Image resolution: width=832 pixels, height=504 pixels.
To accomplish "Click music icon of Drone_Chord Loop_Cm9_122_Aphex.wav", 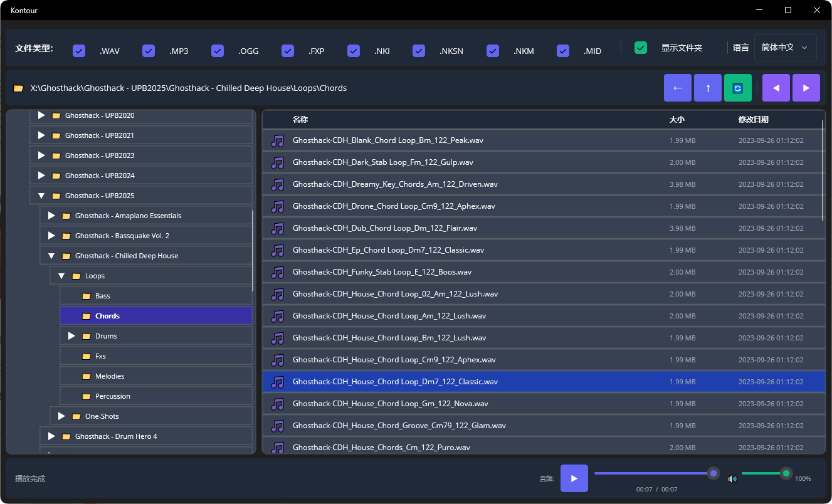I will click(277, 206).
